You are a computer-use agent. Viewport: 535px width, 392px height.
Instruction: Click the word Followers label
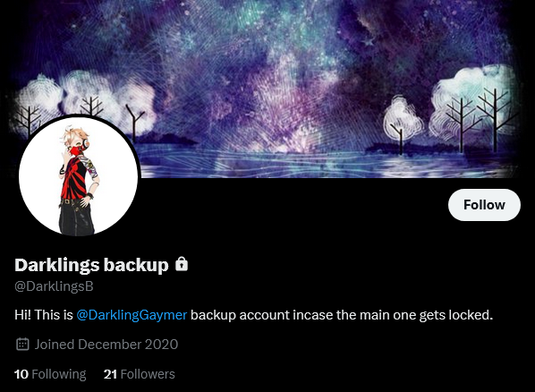click(148, 374)
